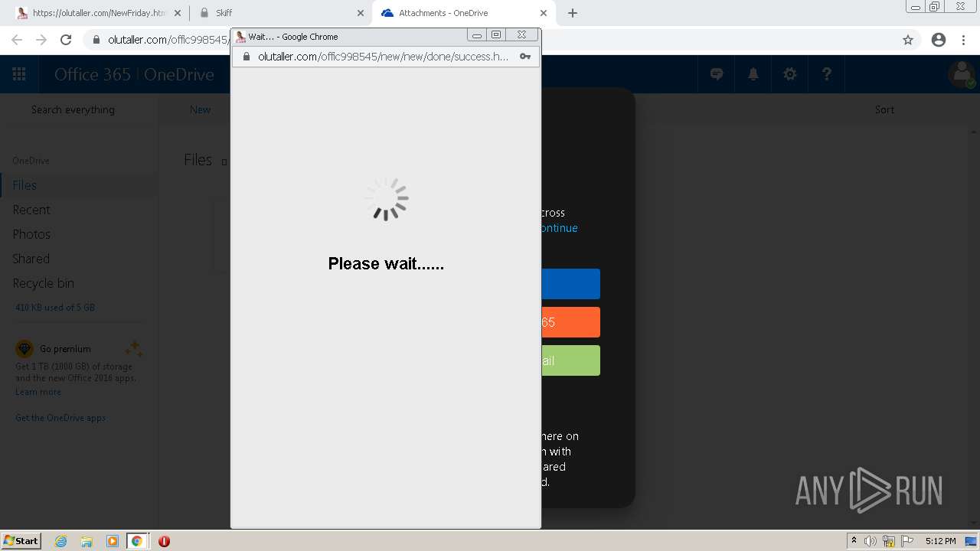The width and height of the screenshot is (980, 551).
Task: Open the Chrome profile icon
Action: [x=939, y=40]
